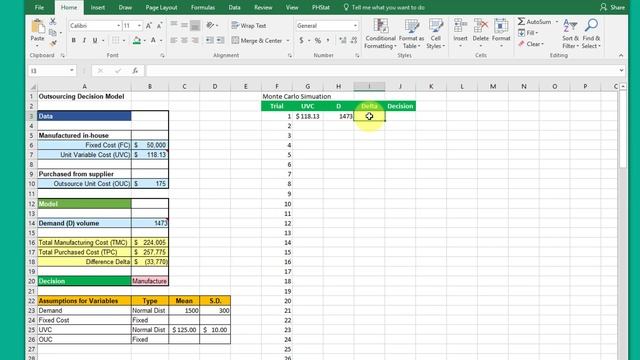Switch to the Page Layout ribbon tab

pos(161,7)
